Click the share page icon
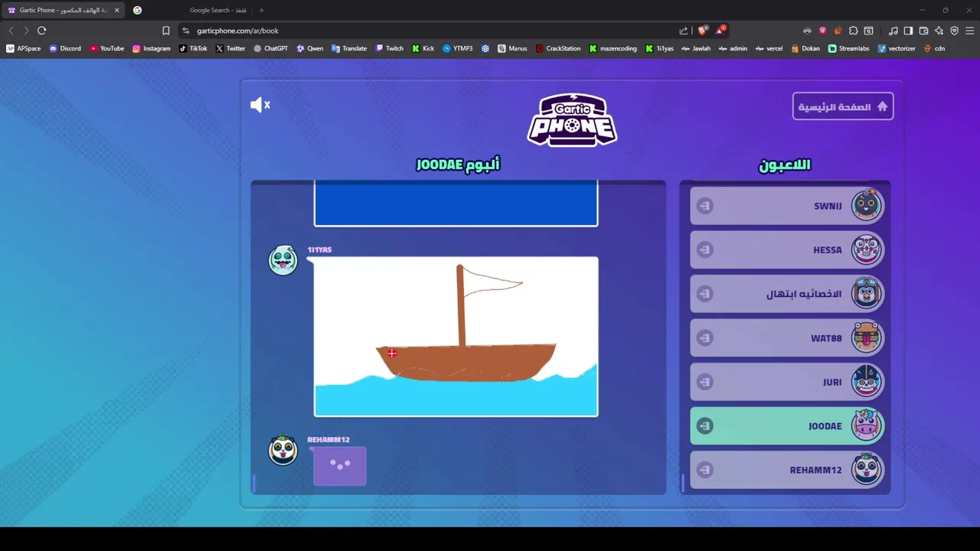 click(x=684, y=31)
